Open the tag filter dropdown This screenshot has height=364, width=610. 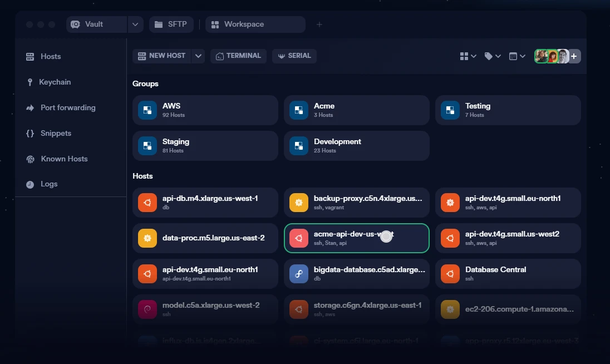click(493, 56)
